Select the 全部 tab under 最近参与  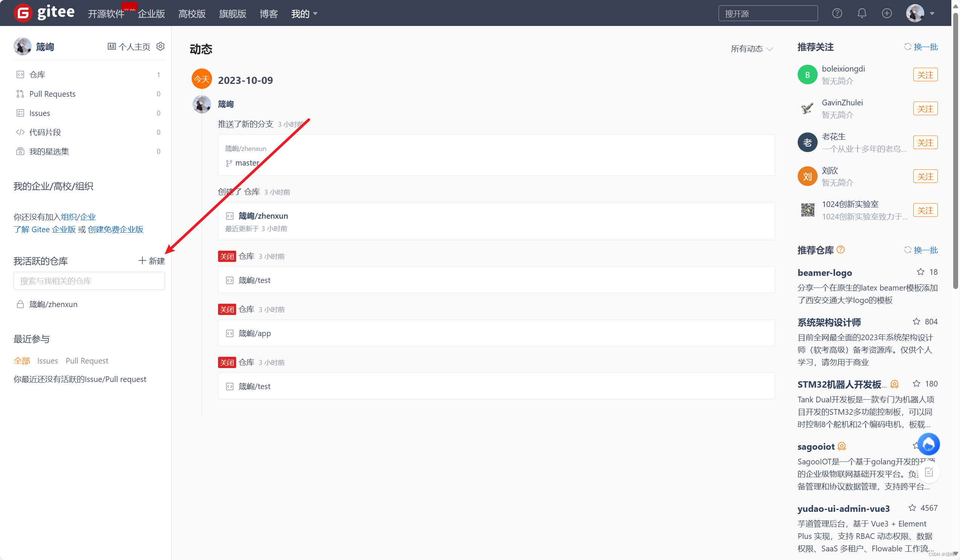[x=22, y=361]
